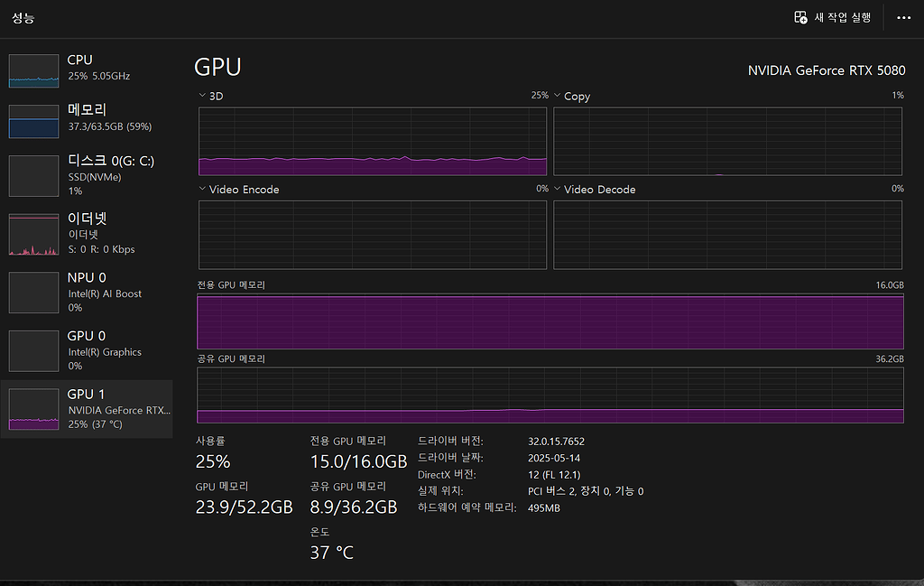Open the Copy engine graph dropdown
The width and height of the screenshot is (924, 586).
click(x=558, y=95)
